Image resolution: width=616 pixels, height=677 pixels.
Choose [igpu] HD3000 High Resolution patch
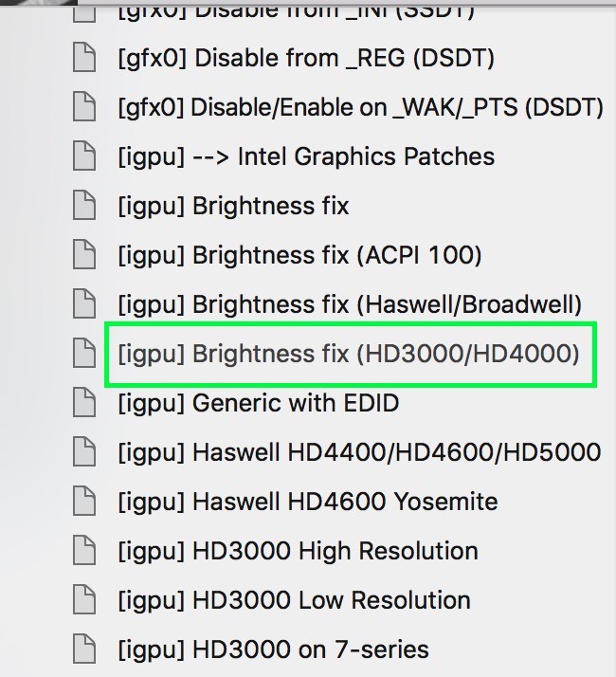click(x=298, y=551)
